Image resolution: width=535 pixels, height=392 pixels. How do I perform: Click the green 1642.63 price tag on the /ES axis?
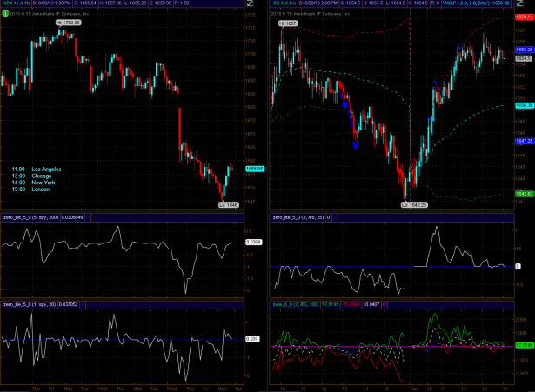525,194
